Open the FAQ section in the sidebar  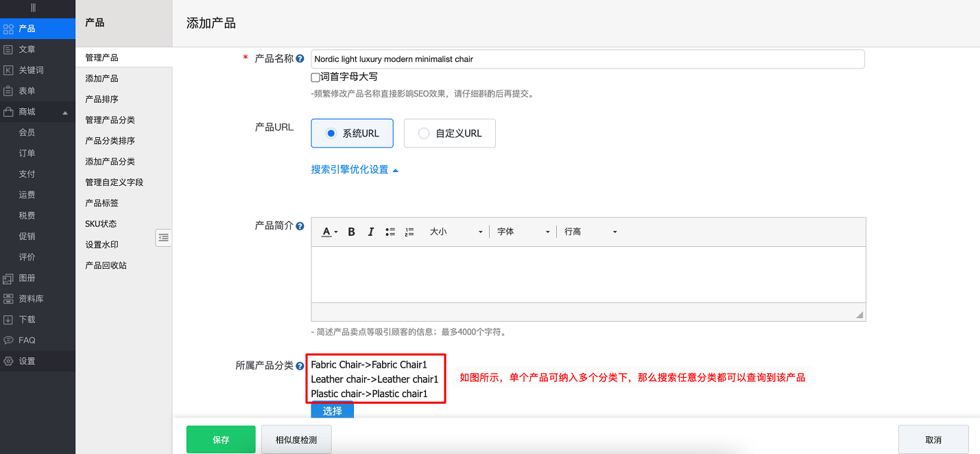coord(27,339)
